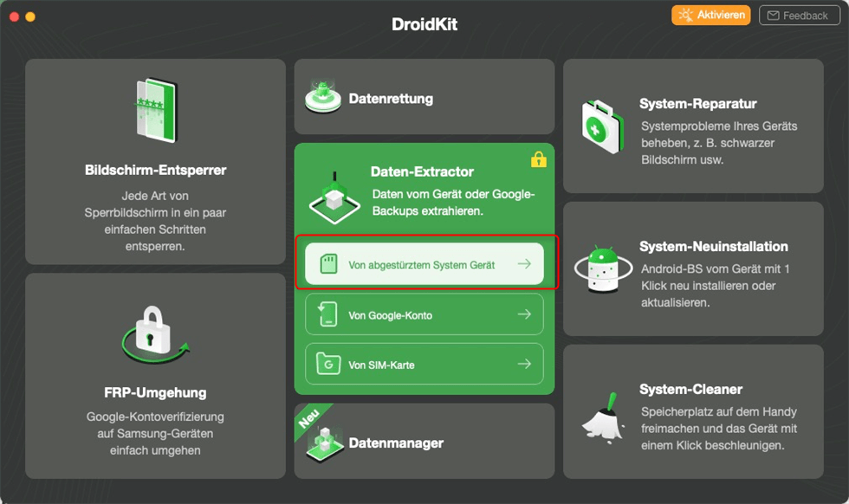Click the Datenmanager cube icon
The image size is (849, 504).
pos(324,444)
